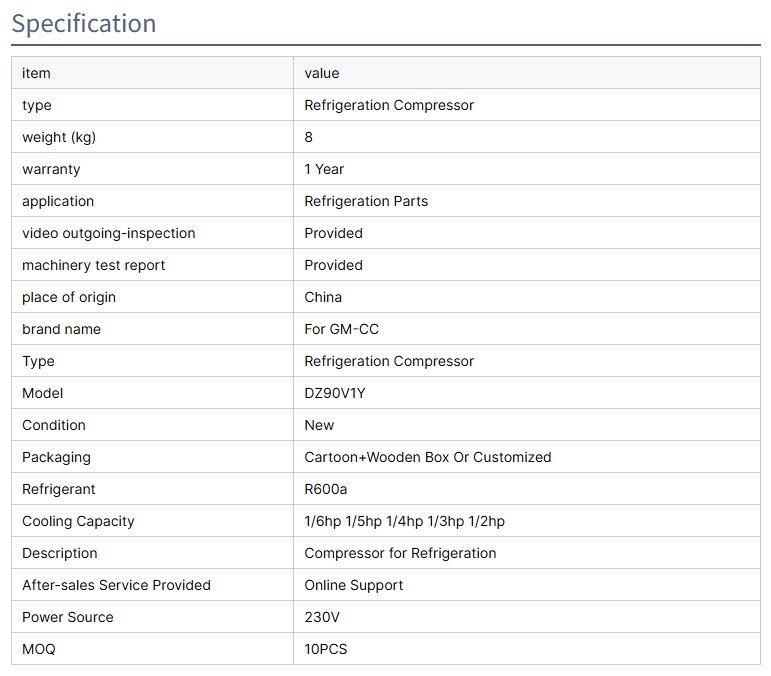Click the cooling capacity horsepower values
Image resolution: width=771 pixels, height=676 pixels.
405,521
